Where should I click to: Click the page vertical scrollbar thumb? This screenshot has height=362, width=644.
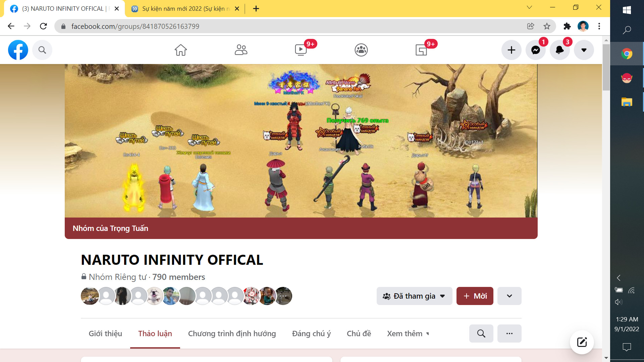point(606,67)
